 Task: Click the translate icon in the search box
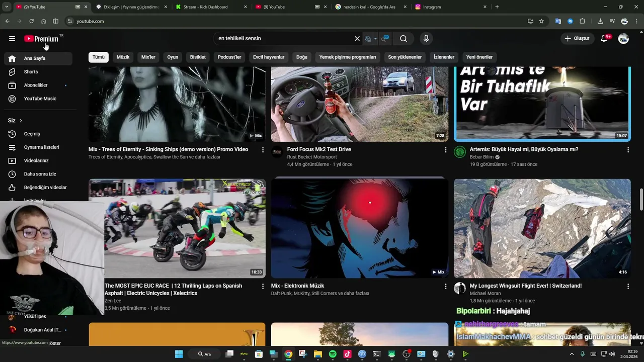pyautogui.click(x=368, y=39)
